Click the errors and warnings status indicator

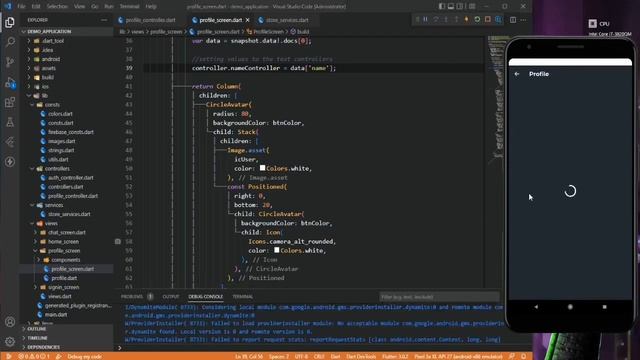tap(34, 356)
